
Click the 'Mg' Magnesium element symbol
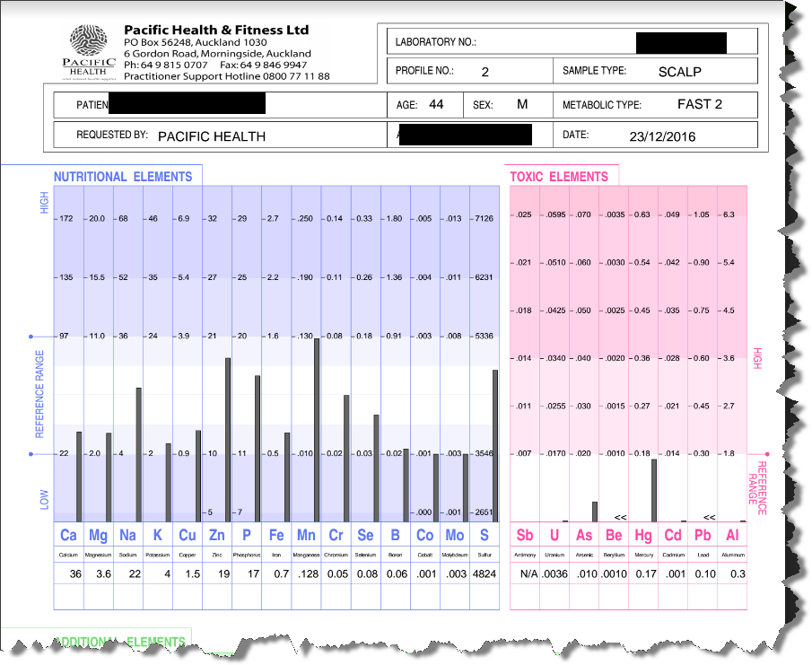pyautogui.click(x=98, y=535)
